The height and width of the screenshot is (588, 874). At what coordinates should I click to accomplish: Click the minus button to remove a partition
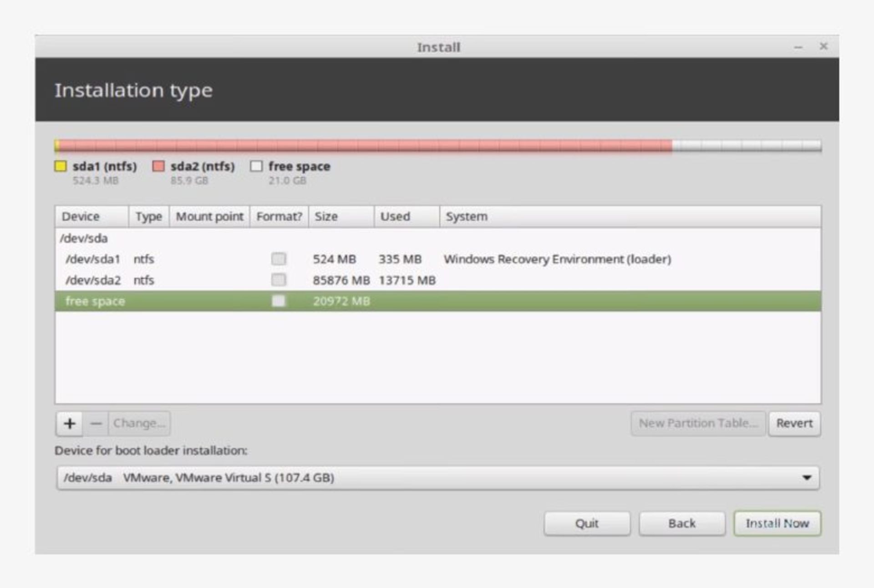point(96,424)
